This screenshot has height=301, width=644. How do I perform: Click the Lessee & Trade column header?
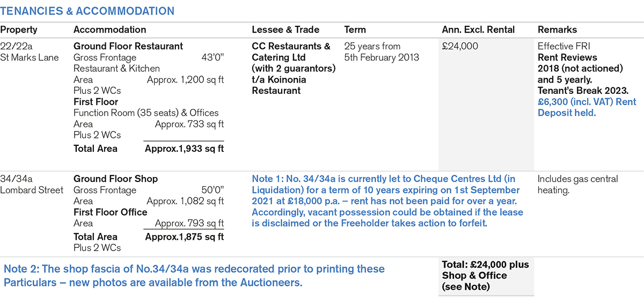click(x=286, y=30)
